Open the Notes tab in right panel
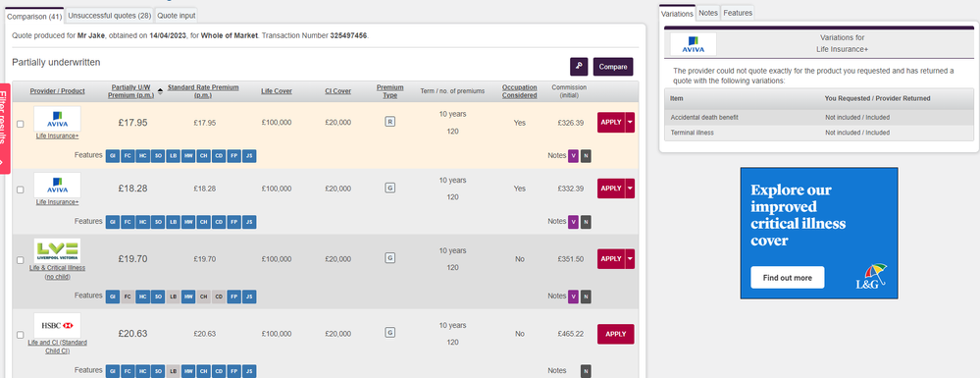The height and width of the screenshot is (378, 980). point(708,13)
